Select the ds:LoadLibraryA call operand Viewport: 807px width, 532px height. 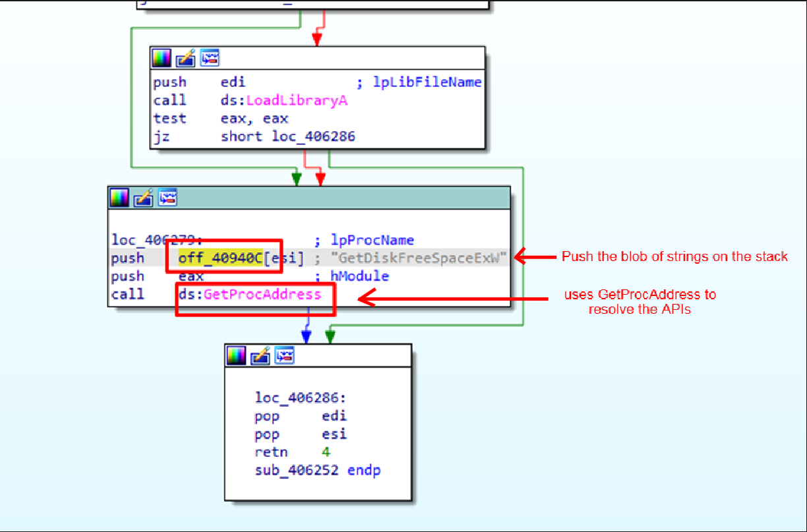(284, 100)
